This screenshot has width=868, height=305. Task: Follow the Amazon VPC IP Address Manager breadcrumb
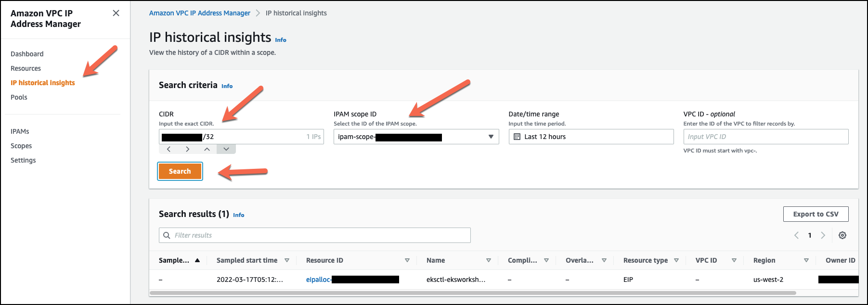coord(200,13)
